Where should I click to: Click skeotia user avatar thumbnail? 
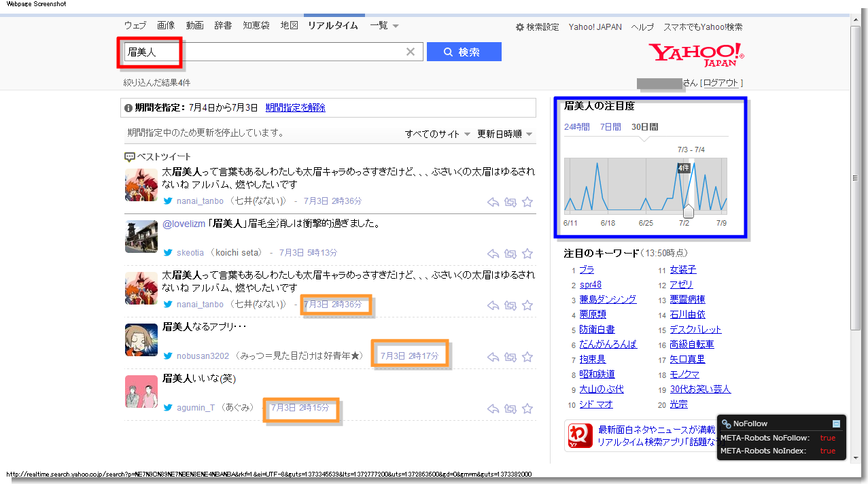pyautogui.click(x=141, y=237)
